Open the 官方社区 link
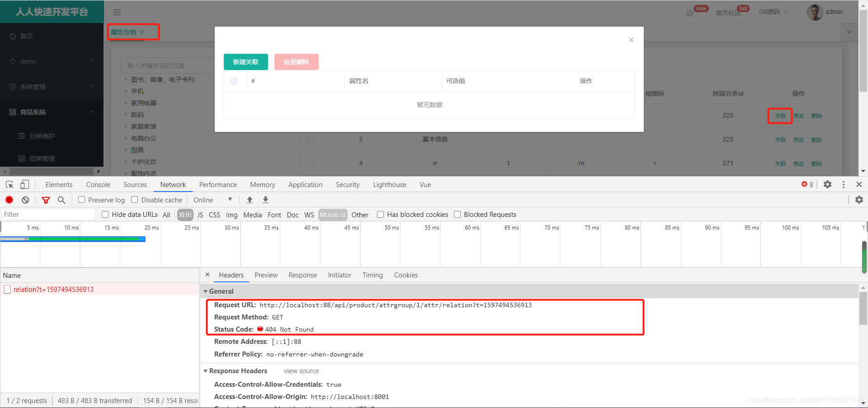 click(x=728, y=12)
